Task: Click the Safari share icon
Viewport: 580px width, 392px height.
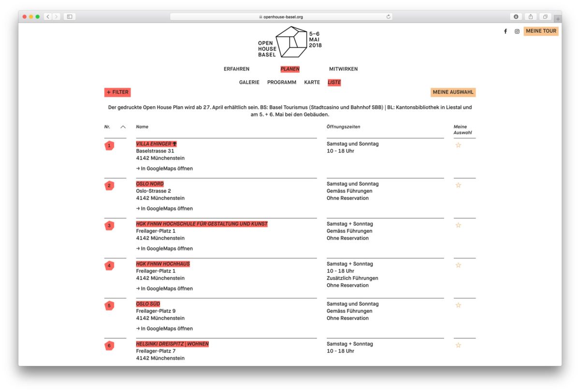Action: coord(530,17)
